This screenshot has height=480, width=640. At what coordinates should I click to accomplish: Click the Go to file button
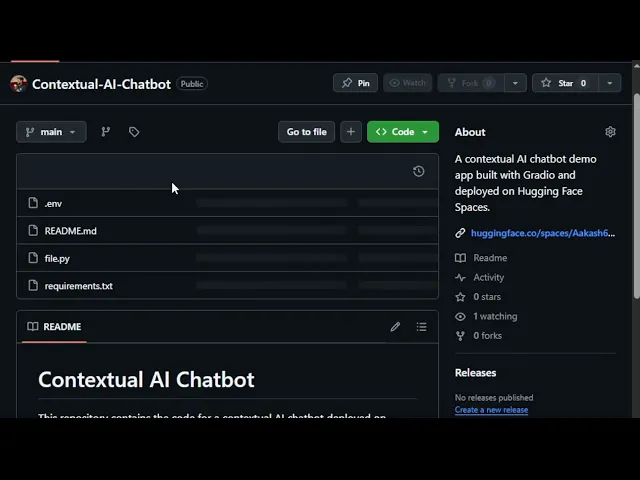[x=307, y=132]
